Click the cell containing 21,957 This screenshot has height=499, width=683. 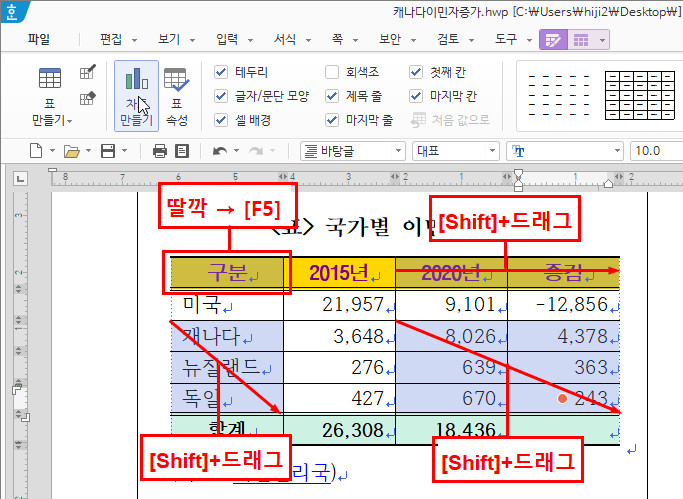tap(339, 304)
